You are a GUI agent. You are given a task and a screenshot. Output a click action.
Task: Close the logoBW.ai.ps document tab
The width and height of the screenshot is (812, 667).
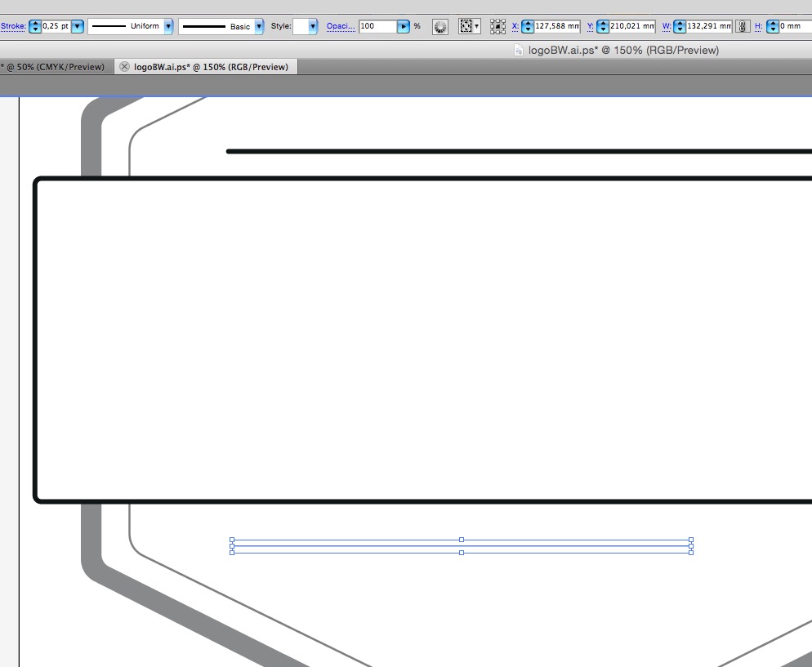point(124,67)
